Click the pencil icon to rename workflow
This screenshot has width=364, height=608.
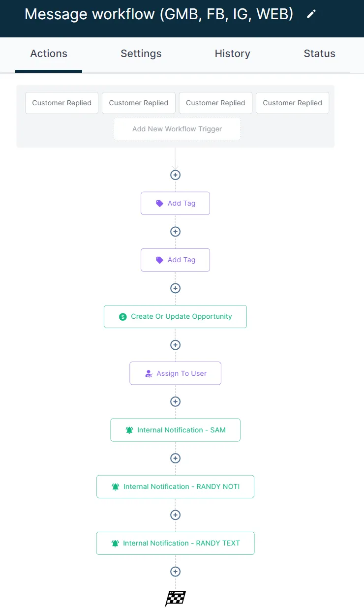pyautogui.click(x=311, y=14)
